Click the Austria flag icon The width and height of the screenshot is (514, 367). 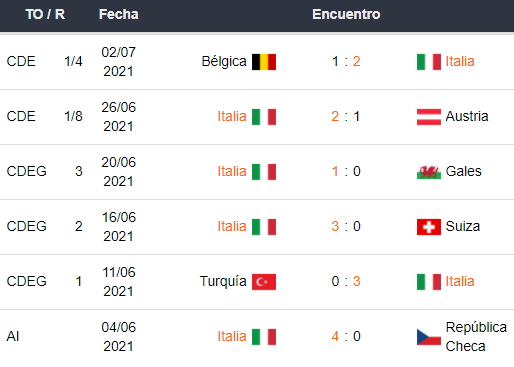point(429,117)
